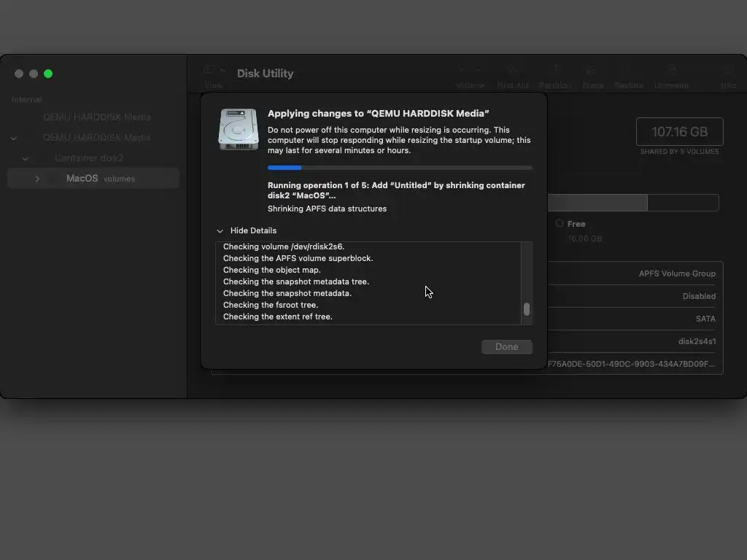
Task: Select second QEMU HARDDISK Media entry
Action: (97, 138)
